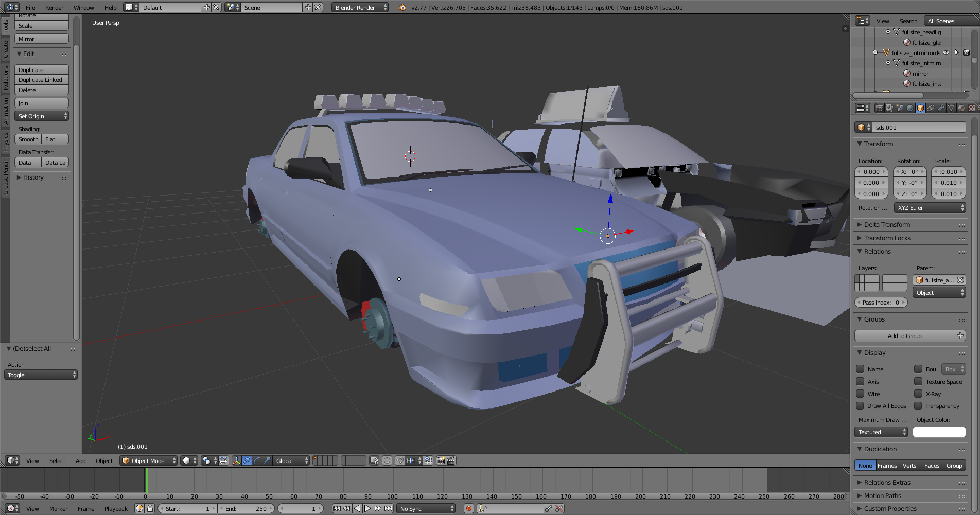980x515 pixels.
Task: Click the Duplicate Linked button
Action: pos(42,80)
